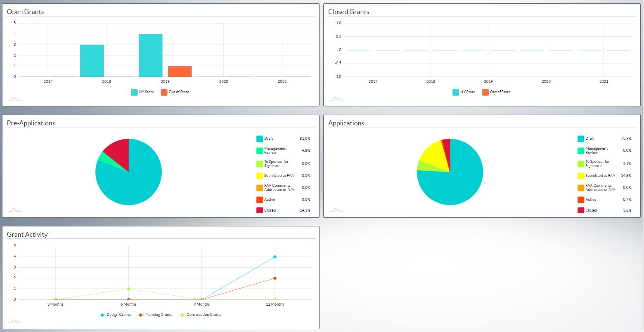Click Construction Grants point at 12 Months
Image resolution: width=644 pixels, height=332 pixels.
pyautogui.click(x=275, y=300)
